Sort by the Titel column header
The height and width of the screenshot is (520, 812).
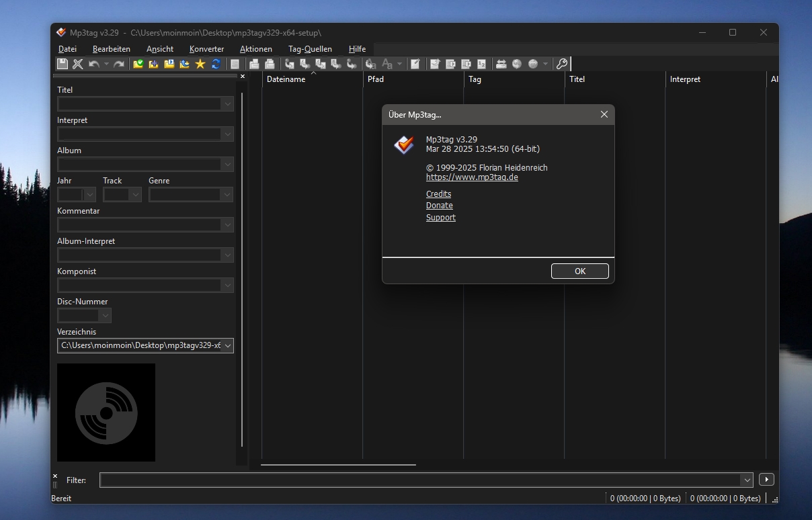pyautogui.click(x=615, y=79)
